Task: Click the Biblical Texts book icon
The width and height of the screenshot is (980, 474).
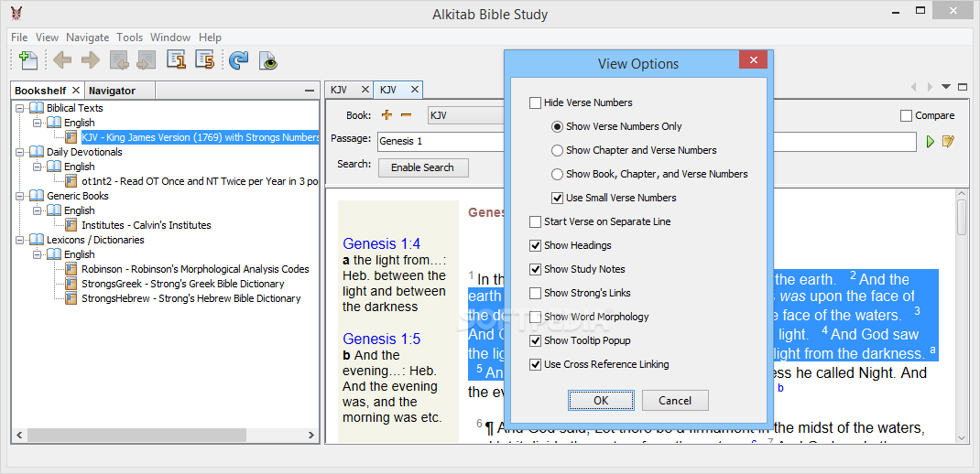Action: [x=37, y=108]
